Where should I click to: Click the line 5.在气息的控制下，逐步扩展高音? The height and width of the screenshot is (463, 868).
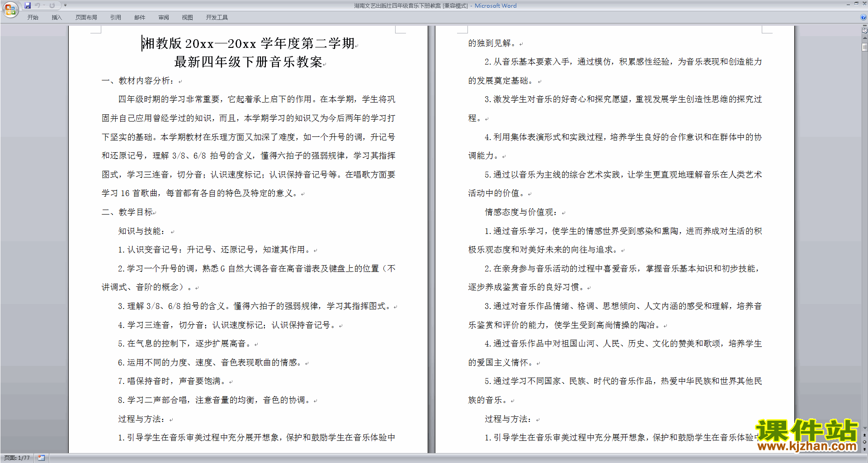click(184, 344)
